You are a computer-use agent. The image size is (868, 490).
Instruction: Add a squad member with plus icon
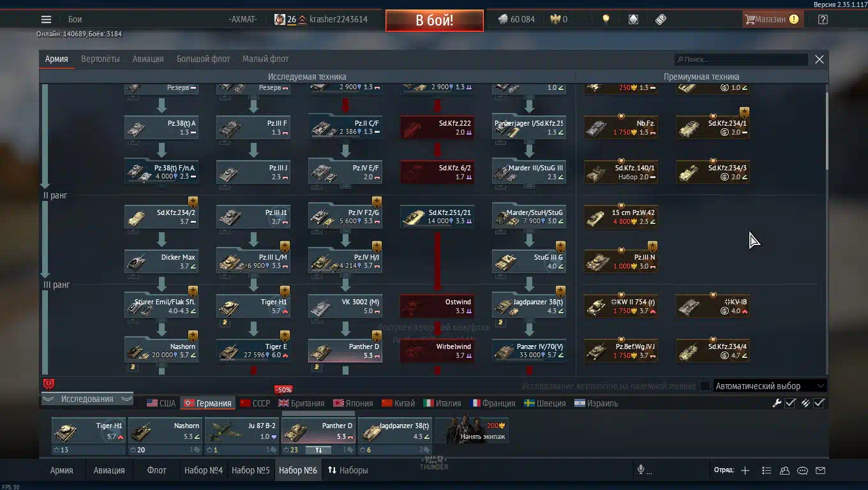[x=745, y=470]
